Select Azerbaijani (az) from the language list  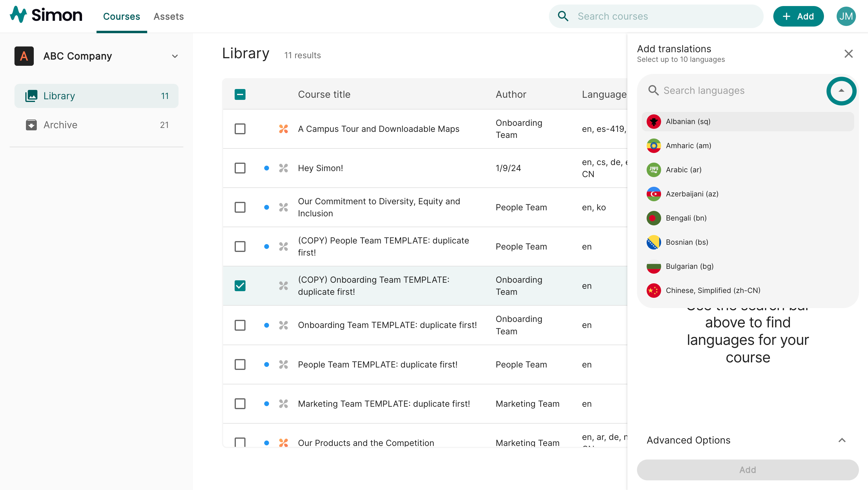[x=747, y=194]
